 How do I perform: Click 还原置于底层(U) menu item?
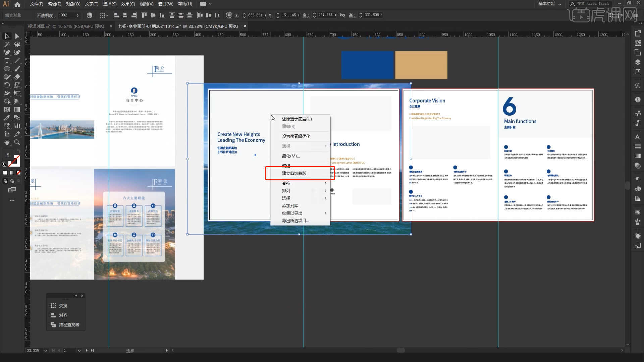click(297, 118)
